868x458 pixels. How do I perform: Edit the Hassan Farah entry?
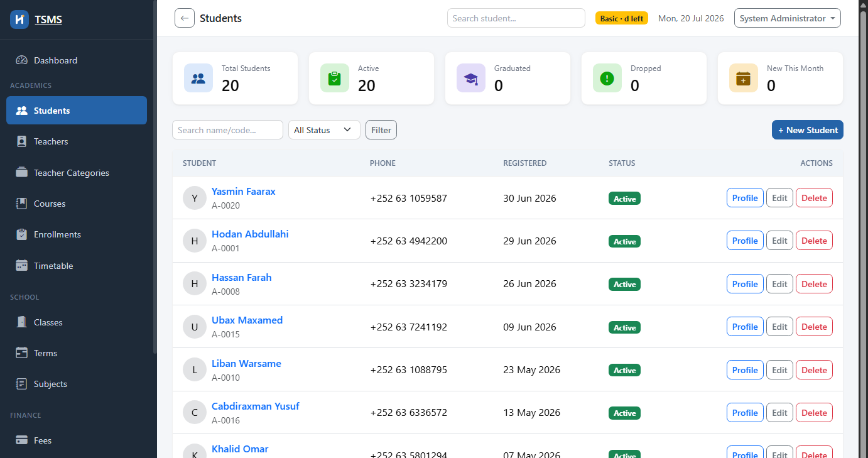point(779,284)
